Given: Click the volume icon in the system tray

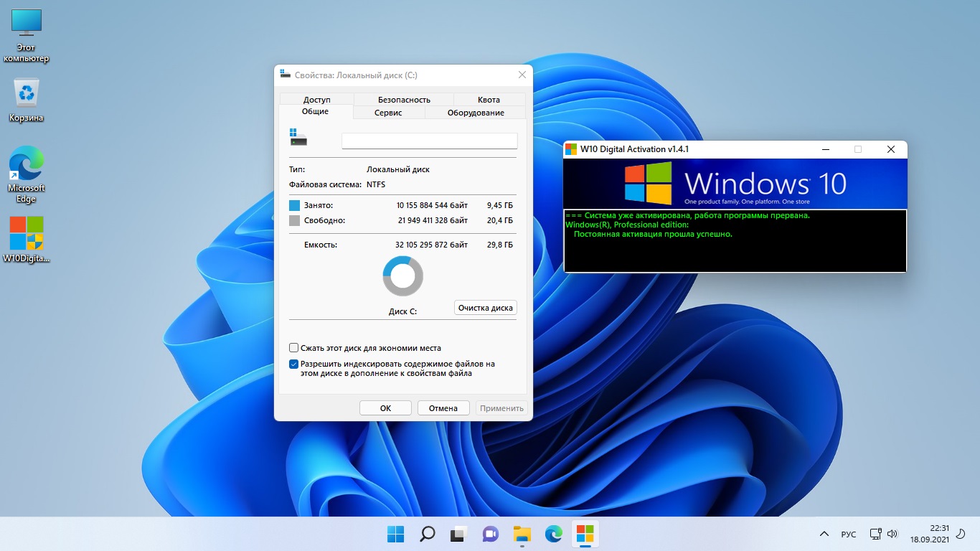Looking at the screenshot, I should 892,534.
